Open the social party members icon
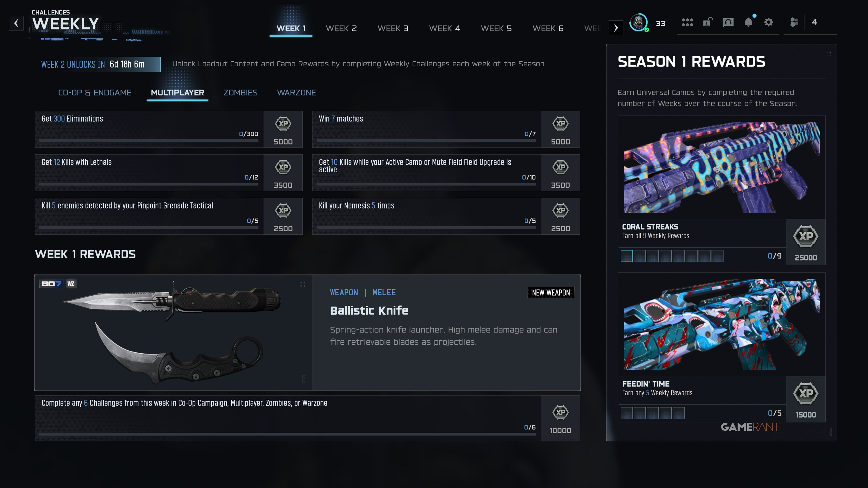The width and height of the screenshot is (868, 488). click(x=794, y=23)
